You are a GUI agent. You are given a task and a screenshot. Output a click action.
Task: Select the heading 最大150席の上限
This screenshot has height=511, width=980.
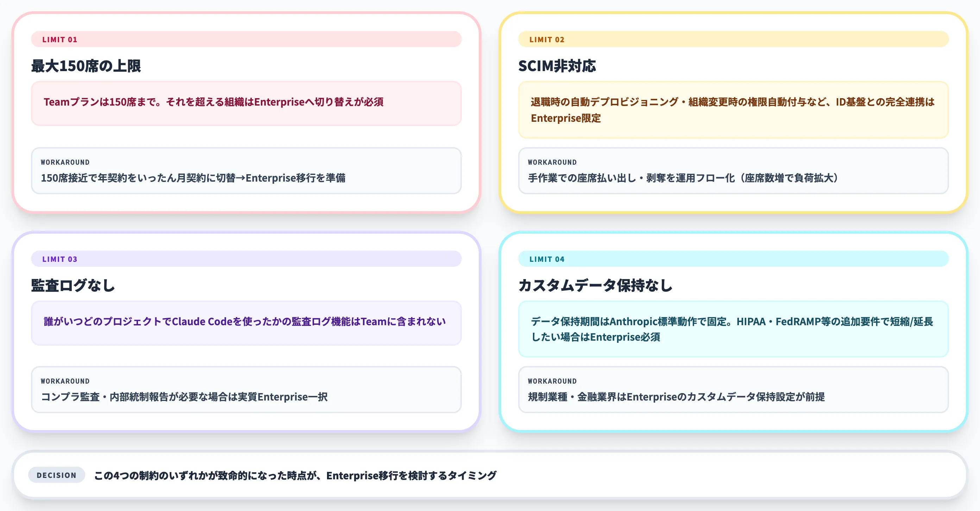[86, 66]
